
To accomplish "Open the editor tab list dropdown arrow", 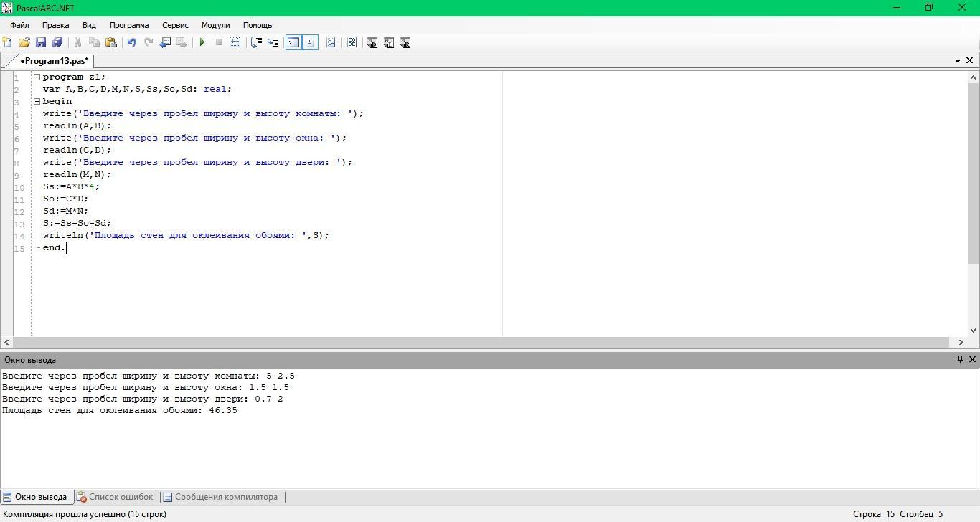I will coord(957,61).
